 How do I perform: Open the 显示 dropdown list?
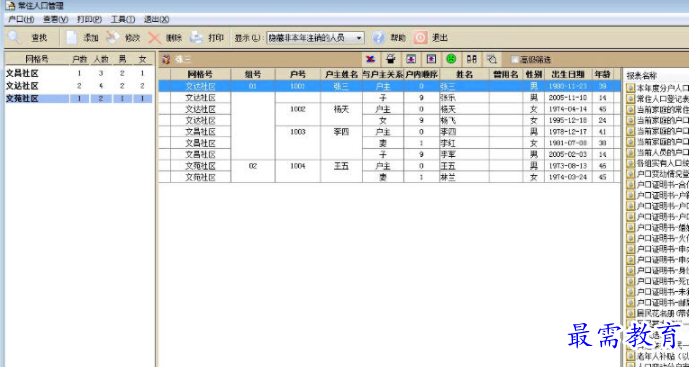coord(359,38)
